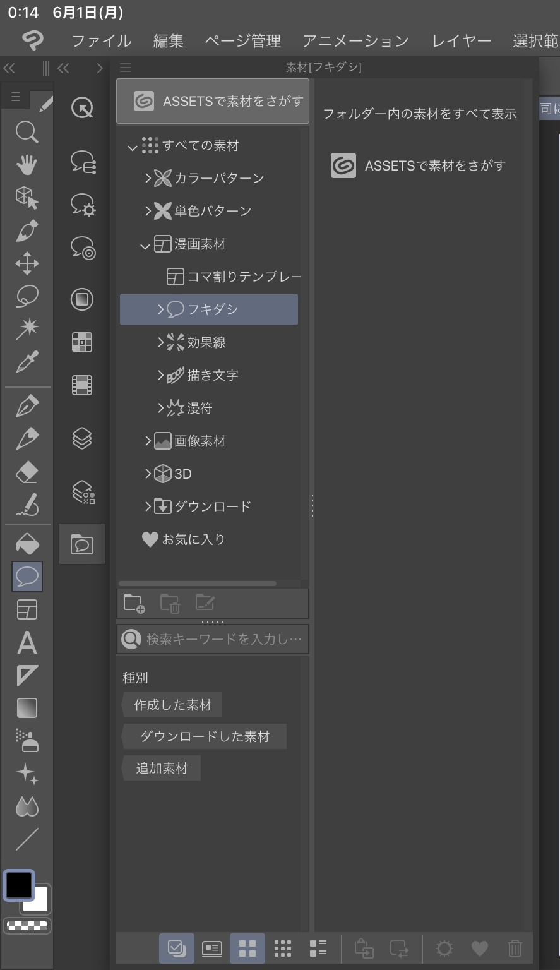Select the Operation object cube tool
Image resolution: width=560 pixels, height=970 pixels.
point(27,198)
